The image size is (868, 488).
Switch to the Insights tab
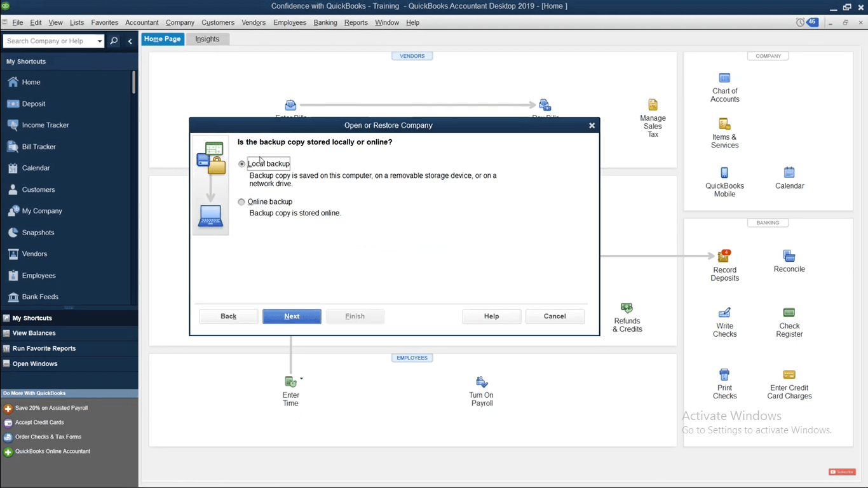[207, 39]
